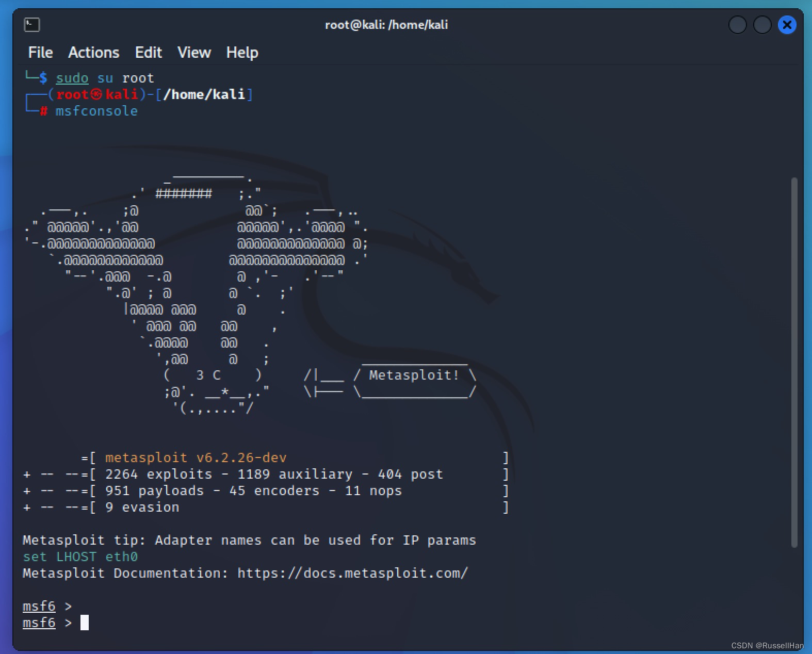Click the '/home/kali' path in prompt
812x654 pixels.
[204, 94]
